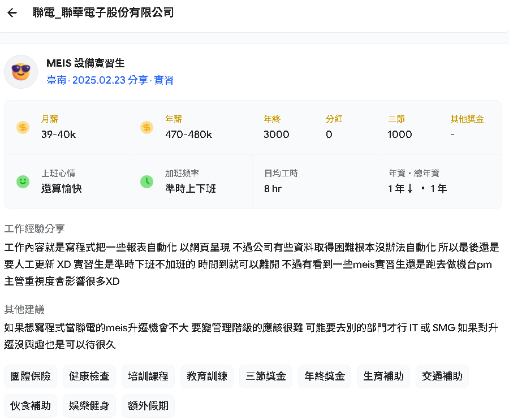Select the 三節獎金 benefit tag
509x420 pixels.
266,376
